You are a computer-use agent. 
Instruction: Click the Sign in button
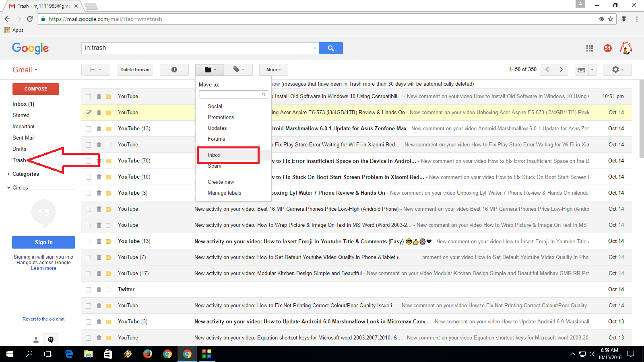click(43, 242)
